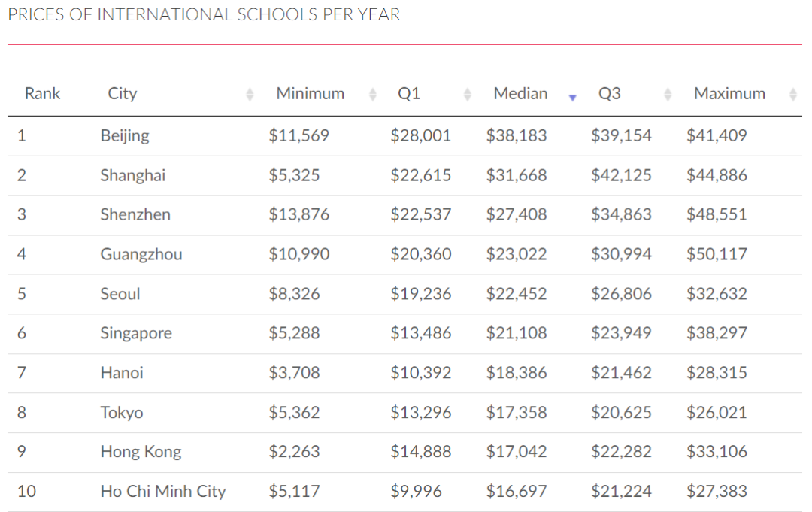Click the Ho Chi Minh City cell
Screen dimensions: 812x512
(162, 492)
